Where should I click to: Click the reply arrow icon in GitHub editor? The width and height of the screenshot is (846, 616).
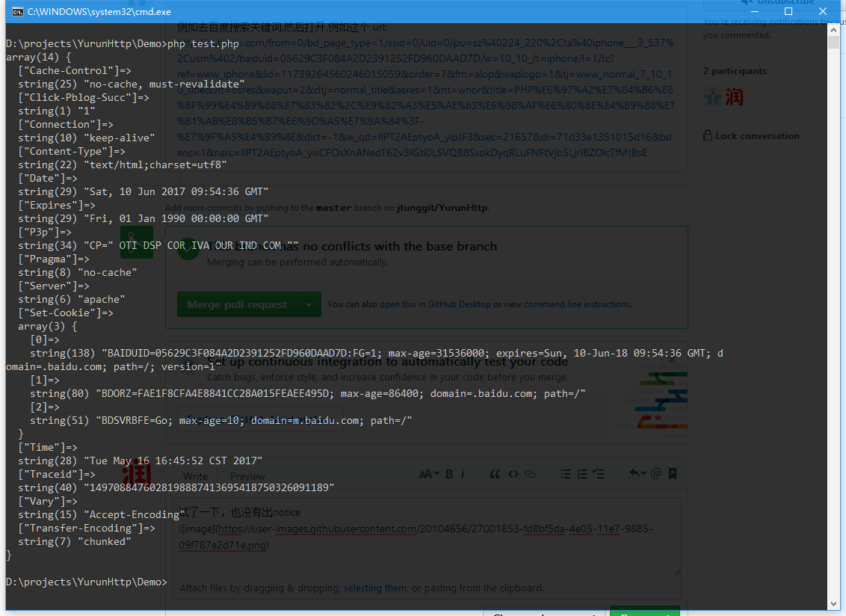pyautogui.click(x=637, y=473)
